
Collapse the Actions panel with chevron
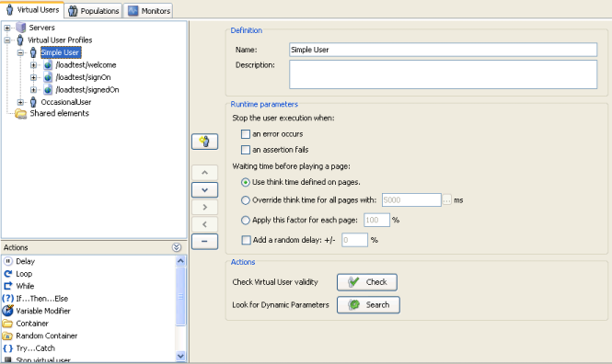(x=177, y=247)
